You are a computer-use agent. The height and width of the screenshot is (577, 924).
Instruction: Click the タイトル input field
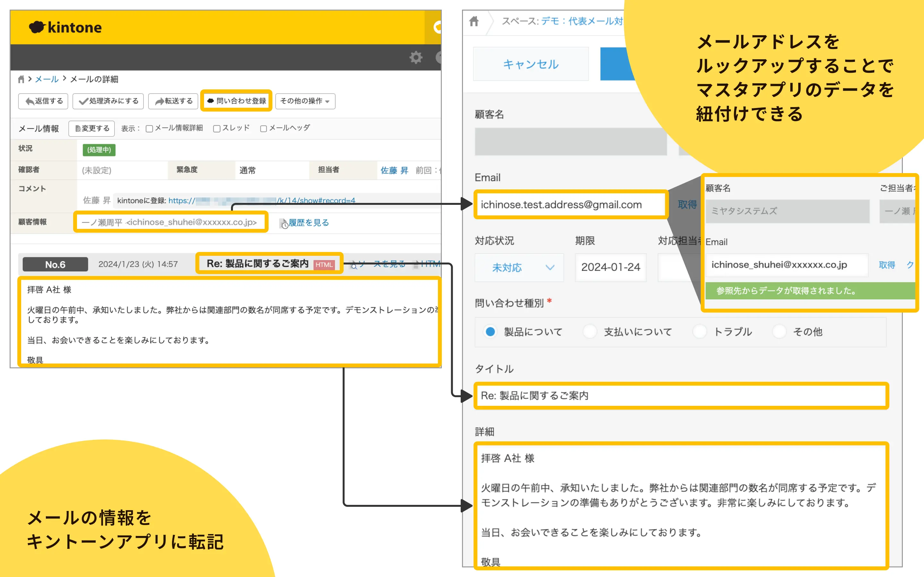[681, 396]
